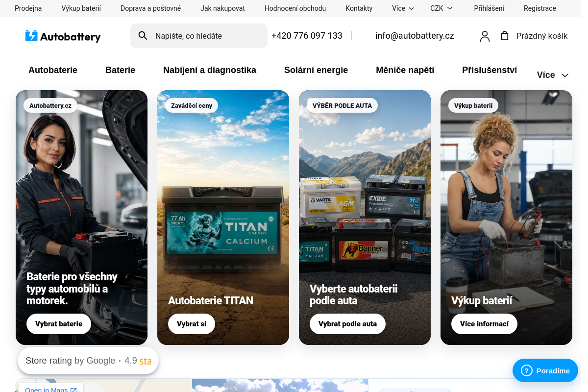Open the Prodejna top link
This screenshot has height=392, width=588.
click(28, 8)
